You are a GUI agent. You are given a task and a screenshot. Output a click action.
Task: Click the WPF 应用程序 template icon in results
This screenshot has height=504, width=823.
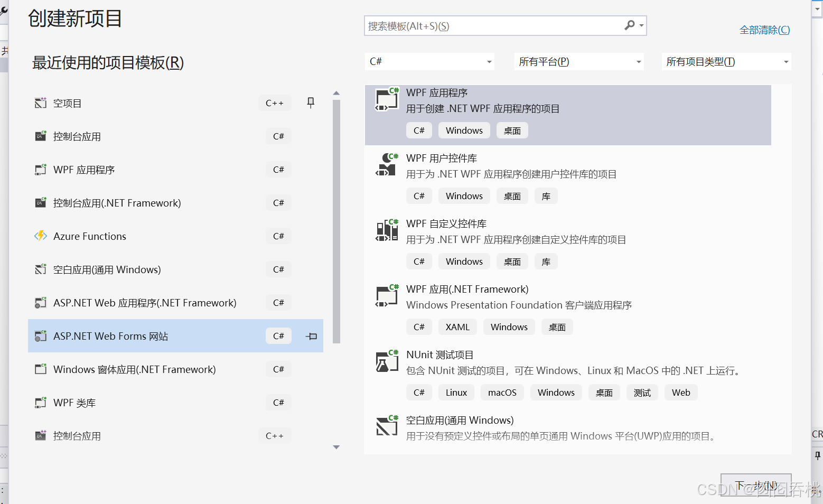click(x=387, y=99)
